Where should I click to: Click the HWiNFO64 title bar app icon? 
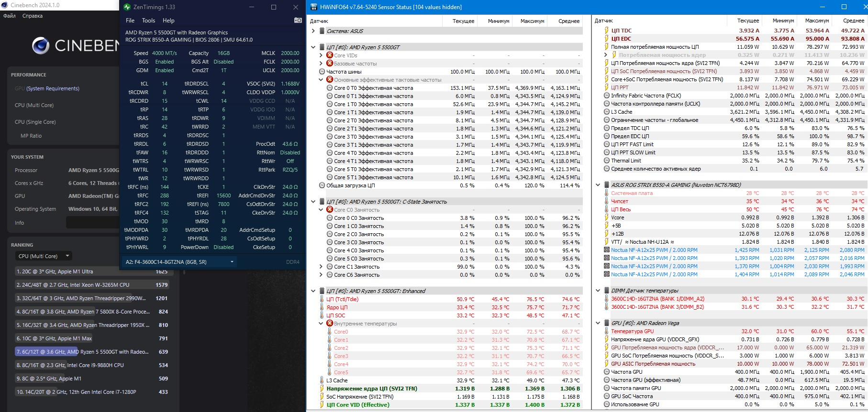314,7
